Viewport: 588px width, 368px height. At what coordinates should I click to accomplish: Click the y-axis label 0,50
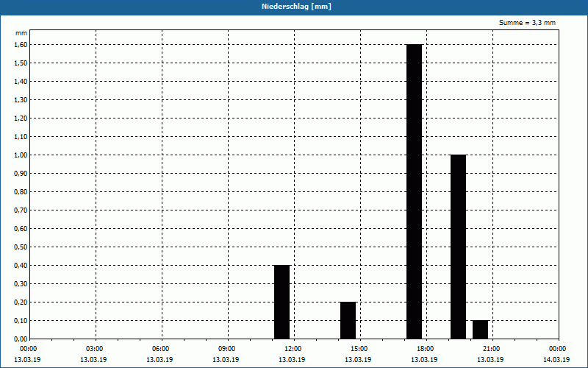(21, 247)
